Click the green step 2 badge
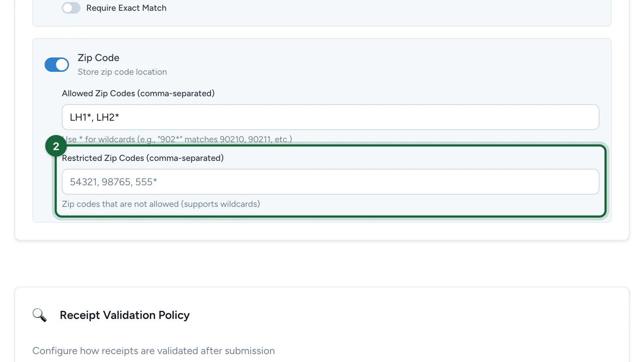This screenshot has height=362, width=644. click(56, 146)
